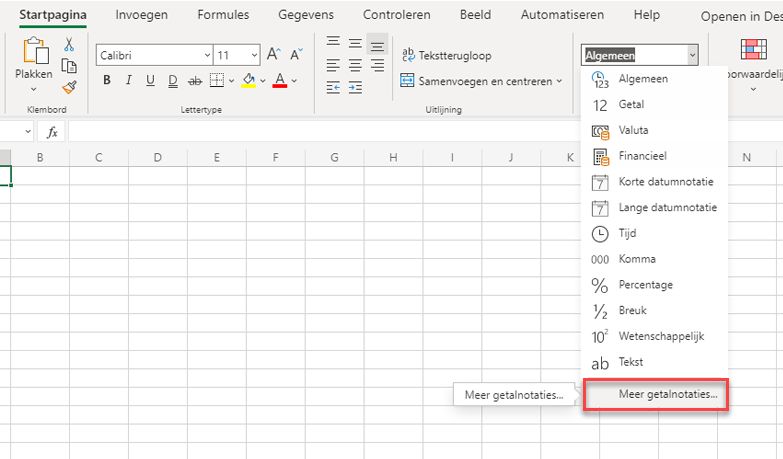Open borders dropdown arrow
Screen dimensions: 783x459
231,80
